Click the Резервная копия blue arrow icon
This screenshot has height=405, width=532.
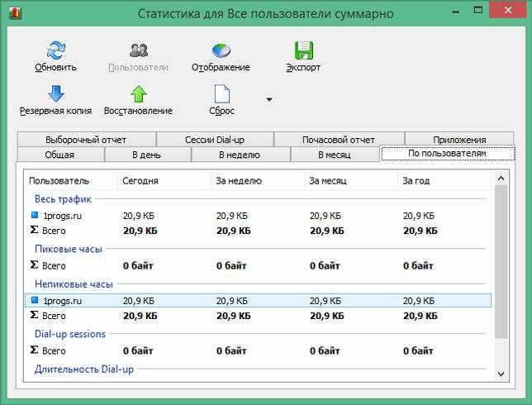tap(56, 93)
